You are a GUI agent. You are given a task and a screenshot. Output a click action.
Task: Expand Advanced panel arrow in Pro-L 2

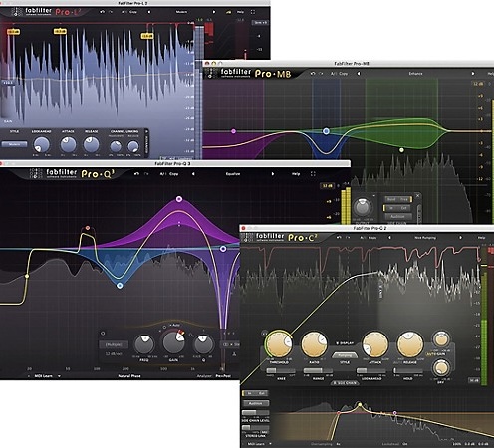146,132
